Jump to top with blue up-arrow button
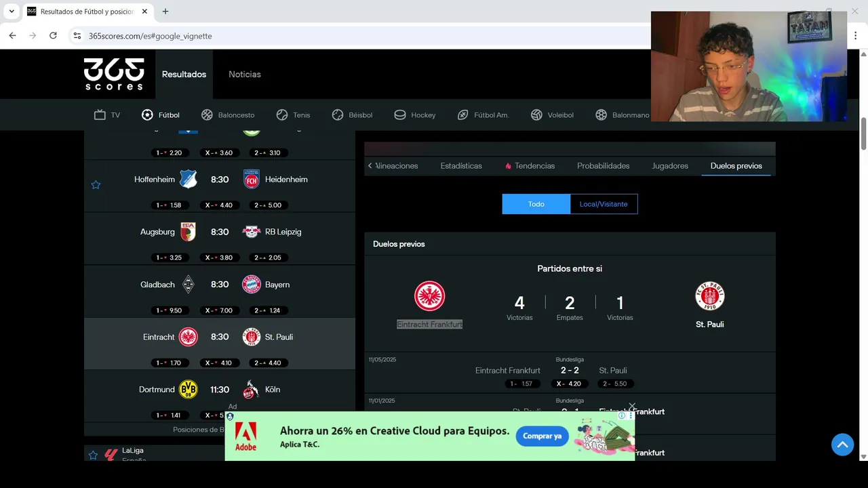 (842, 445)
